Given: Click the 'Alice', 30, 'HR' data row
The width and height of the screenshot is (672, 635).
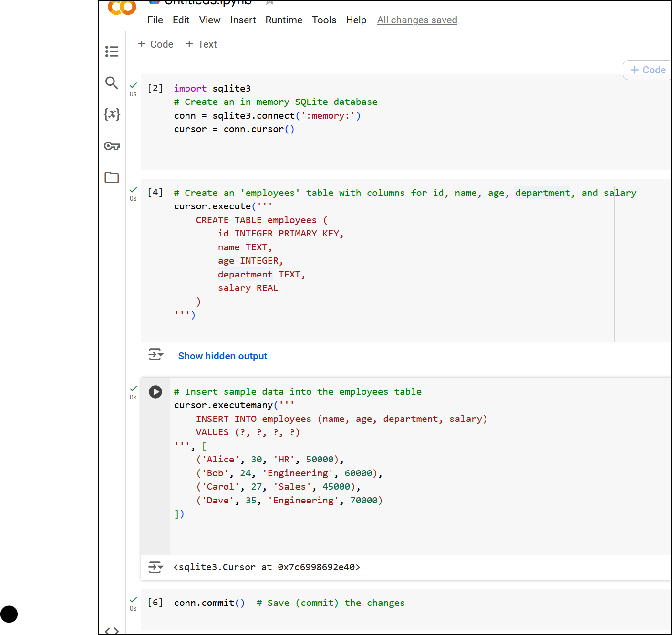Looking at the screenshot, I should 270,460.
